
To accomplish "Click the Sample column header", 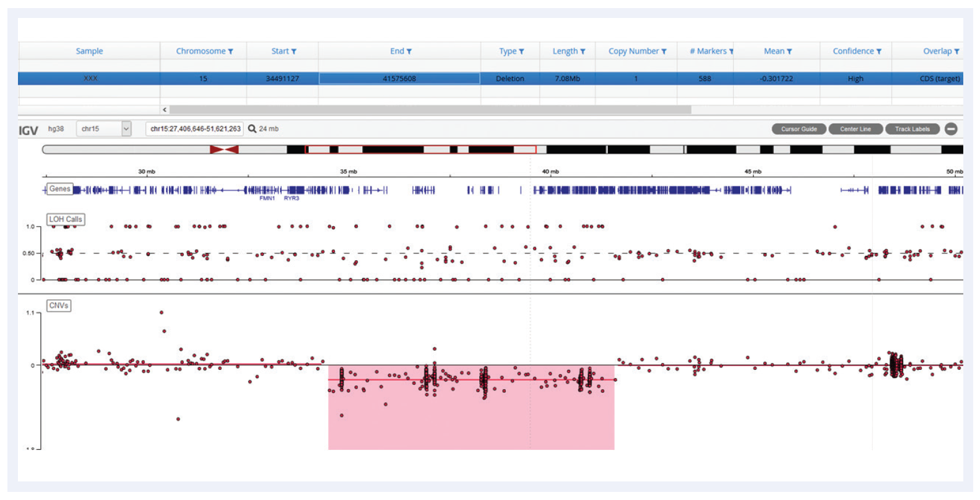I will point(89,51).
